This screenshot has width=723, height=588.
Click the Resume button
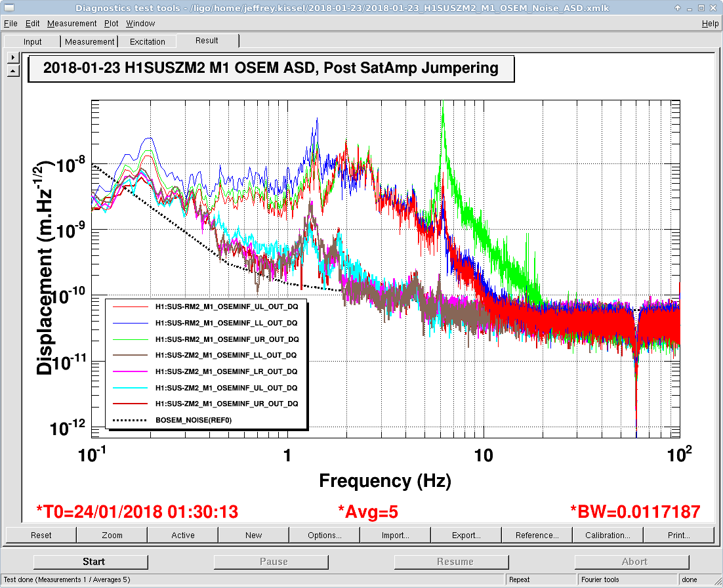[x=451, y=562]
